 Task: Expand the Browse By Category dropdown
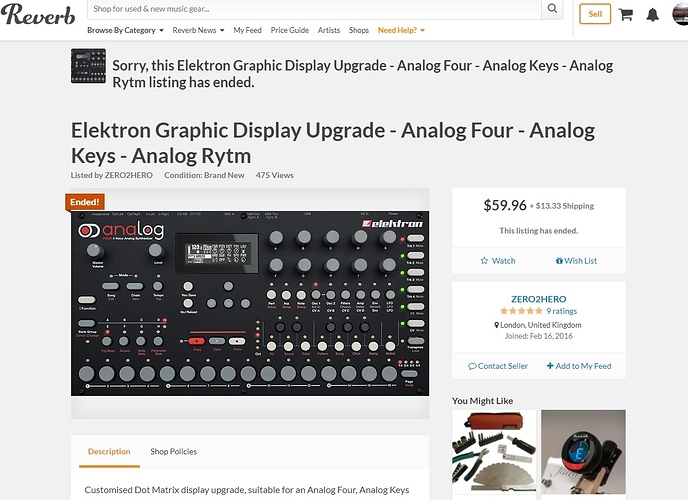(124, 31)
